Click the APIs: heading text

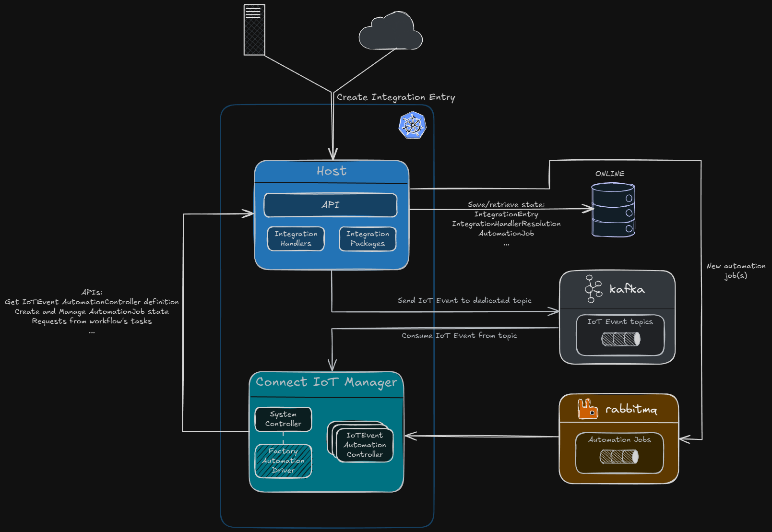[x=92, y=292]
